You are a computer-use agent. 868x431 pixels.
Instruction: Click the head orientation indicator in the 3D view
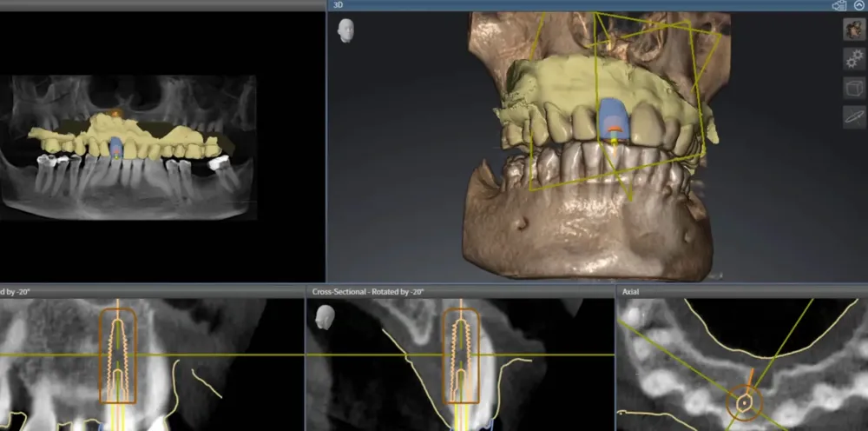click(345, 30)
